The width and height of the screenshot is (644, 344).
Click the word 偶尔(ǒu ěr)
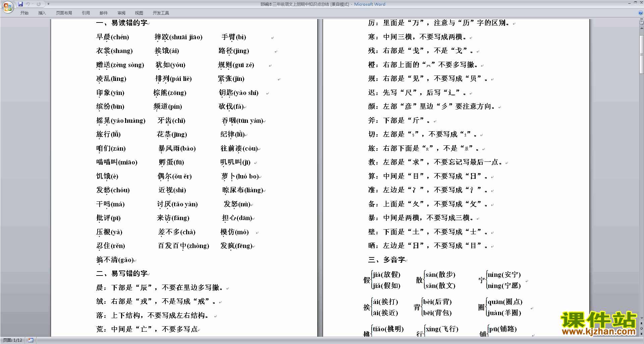(x=175, y=176)
